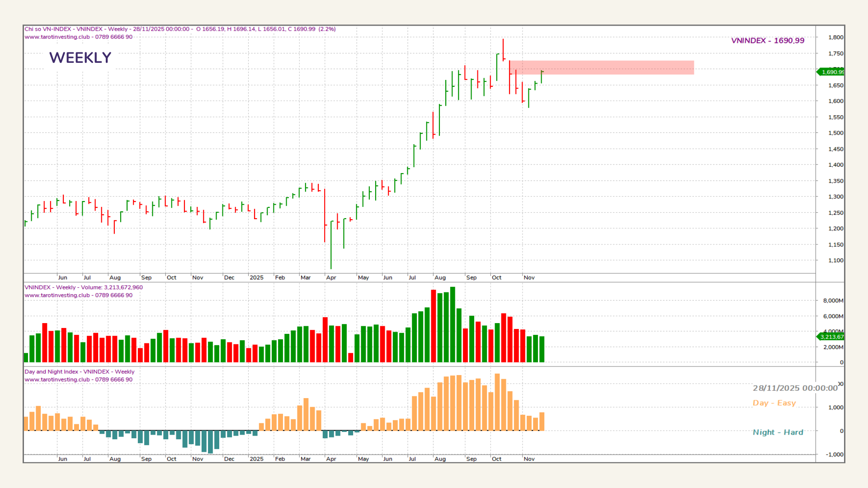Click the 28/11/2025 date label in indicator panel
This screenshot has height=488, width=868.
coord(795,388)
